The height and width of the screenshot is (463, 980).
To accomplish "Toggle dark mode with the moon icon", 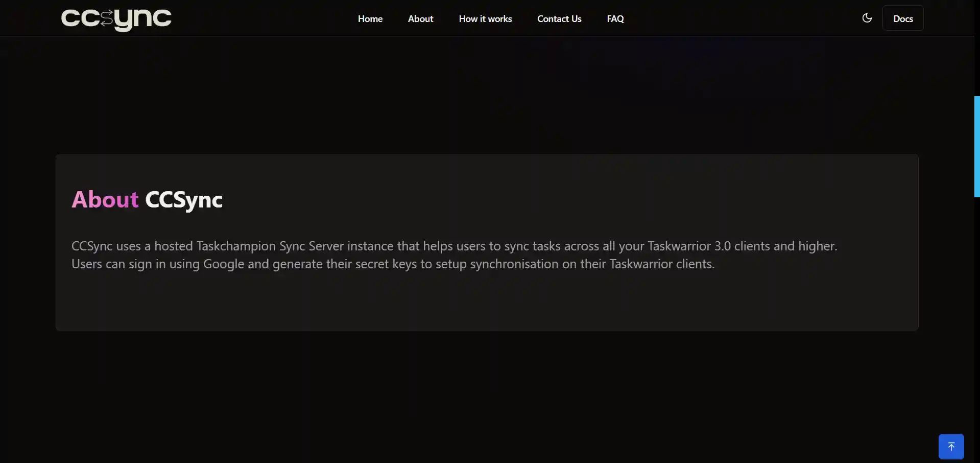I will [867, 18].
